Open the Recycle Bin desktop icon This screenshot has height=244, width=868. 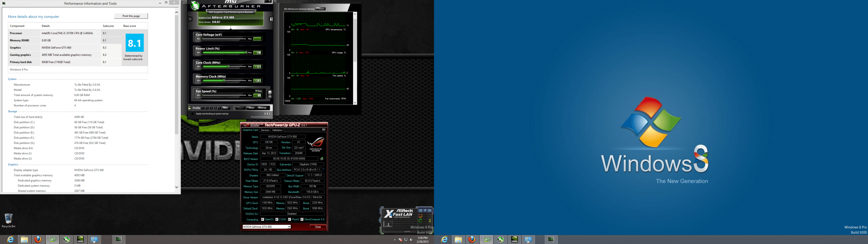pos(8,220)
